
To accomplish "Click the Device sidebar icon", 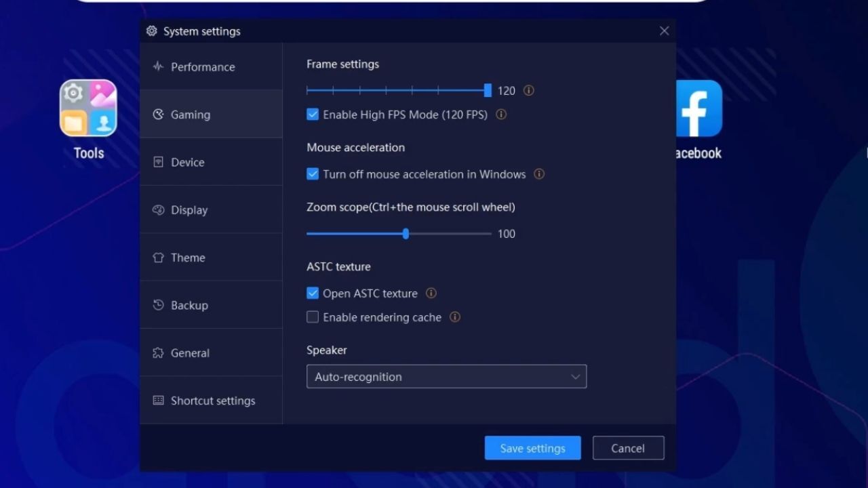I will (x=158, y=162).
